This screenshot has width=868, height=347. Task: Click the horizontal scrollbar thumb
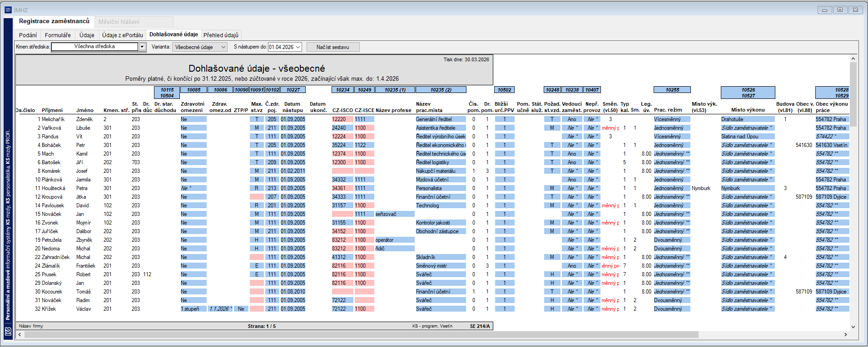point(361,334)
